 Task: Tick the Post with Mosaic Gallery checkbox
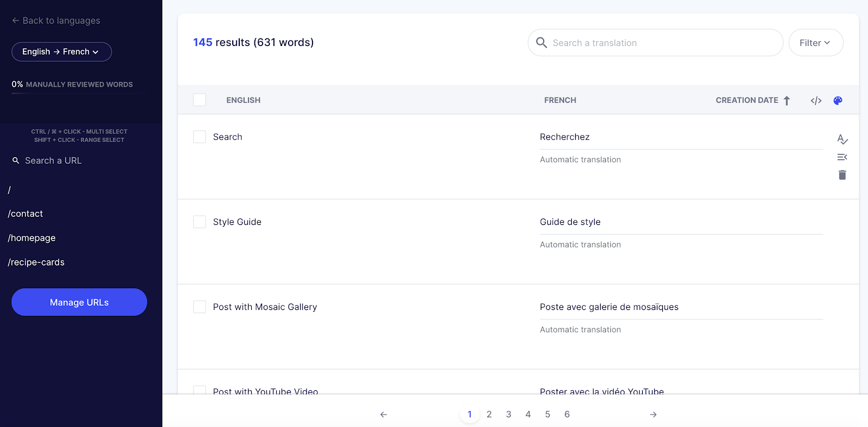click(x=200, y=307)
